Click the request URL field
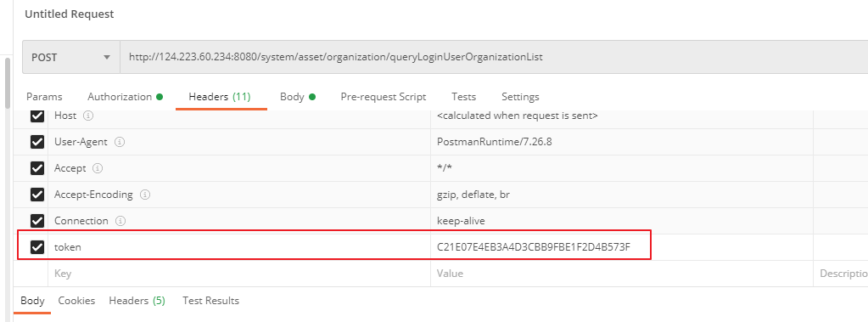The width and height of the screenshot is (868, 322). click(x=494, y=57)
